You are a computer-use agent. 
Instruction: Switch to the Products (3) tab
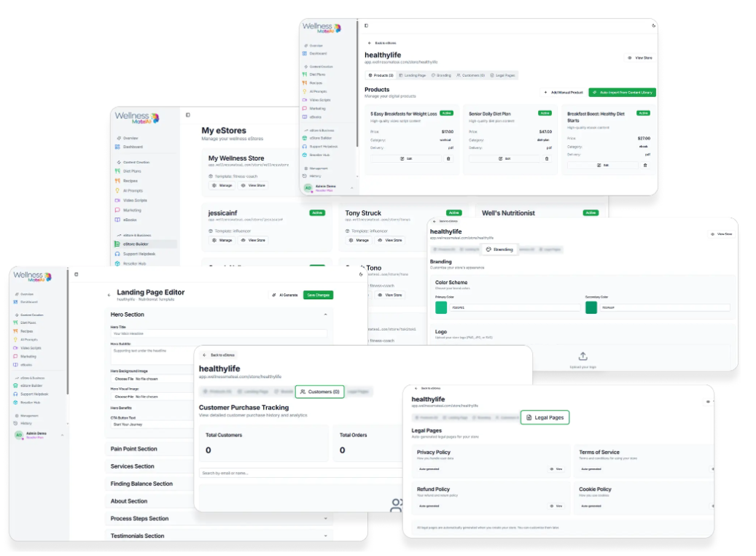(x=381, y=75)
